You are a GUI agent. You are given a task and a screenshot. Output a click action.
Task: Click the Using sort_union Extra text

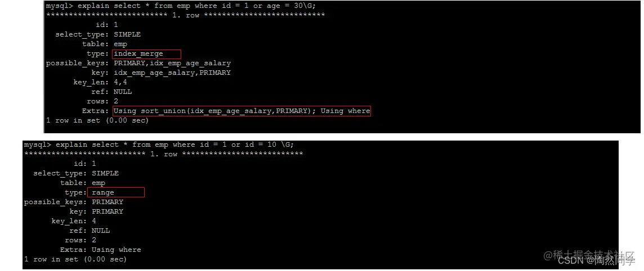[x=242, y=111]
